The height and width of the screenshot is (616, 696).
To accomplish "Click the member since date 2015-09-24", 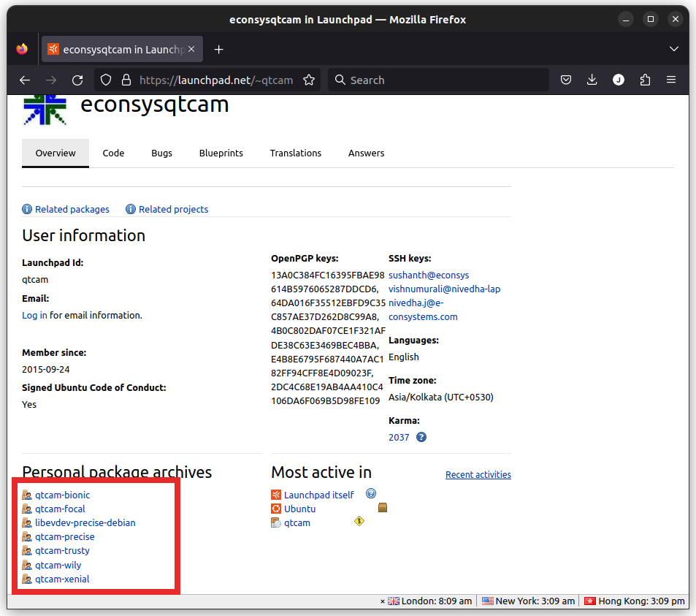I will click(46, 370).
